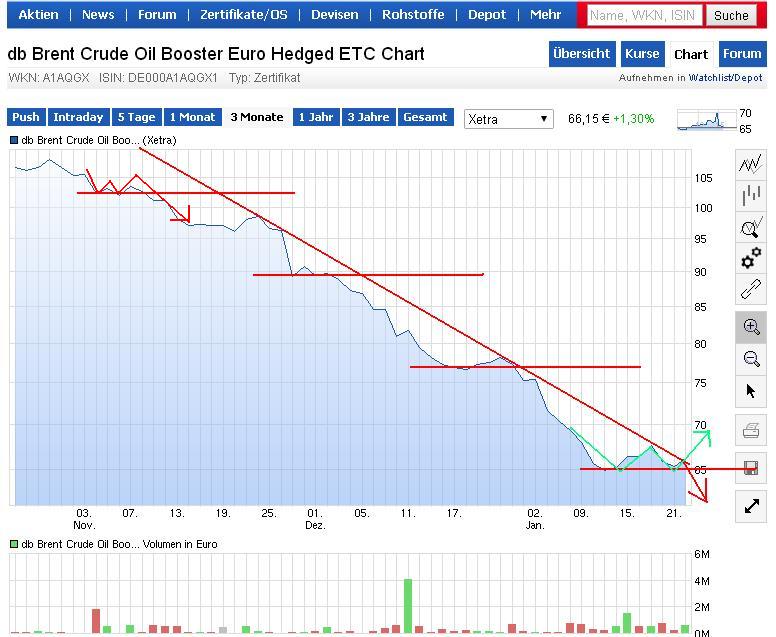Switch to the Kurse tab
This screenshot has height=637, width=776.
pyautogui.click(x=641, y=54)
